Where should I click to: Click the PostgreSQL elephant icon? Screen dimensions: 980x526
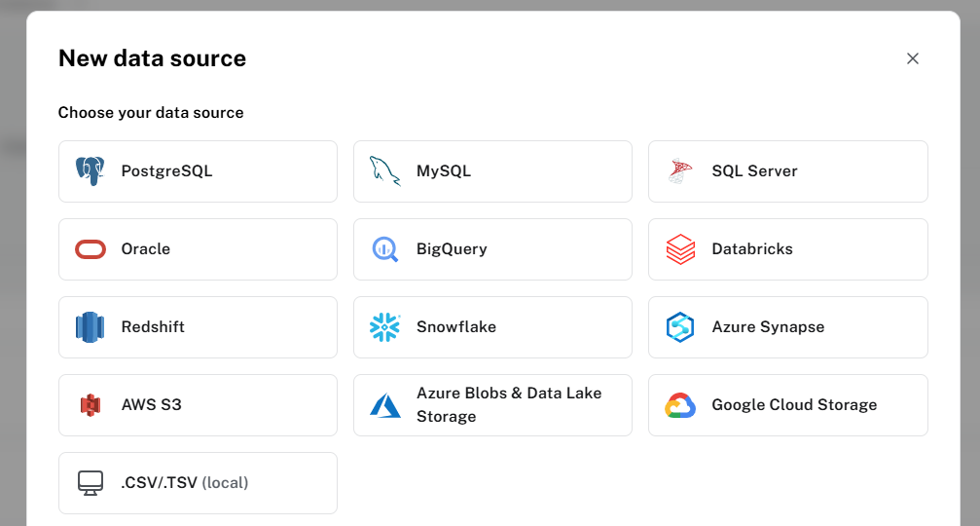(91, 171)
